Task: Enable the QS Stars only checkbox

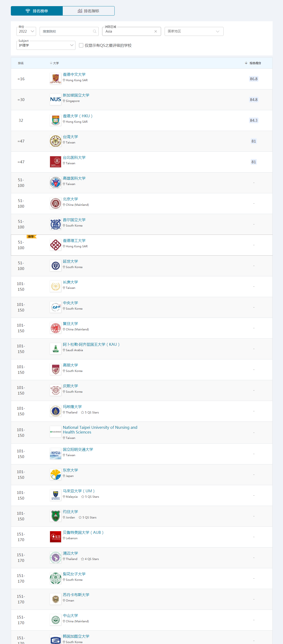Action: pos(81,46)
